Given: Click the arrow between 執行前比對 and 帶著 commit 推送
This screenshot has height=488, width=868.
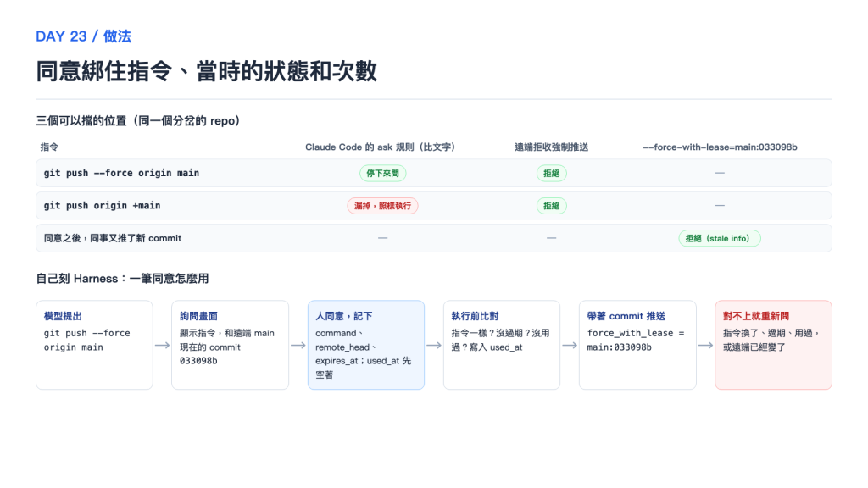Looking at the screenshot, I should (x=570, y=346).
